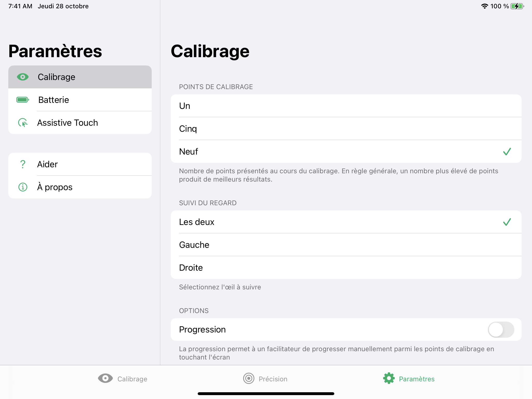
Task: Select Droite eye tracking option
Action: [x=345, y=268]
